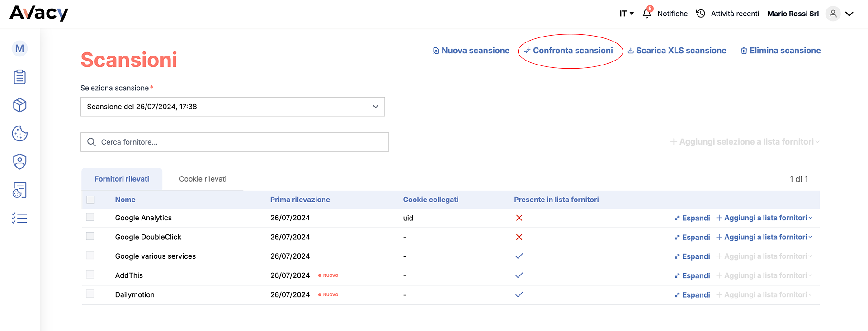Open the cookie document icon in sidebar
868x331 pixels.
[19, 190]
